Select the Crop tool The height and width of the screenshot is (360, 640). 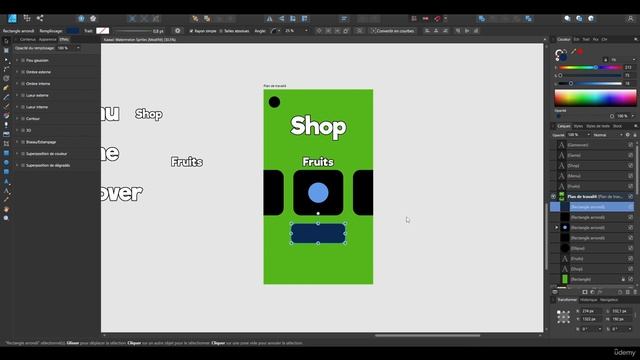click(x=6, y=144)
